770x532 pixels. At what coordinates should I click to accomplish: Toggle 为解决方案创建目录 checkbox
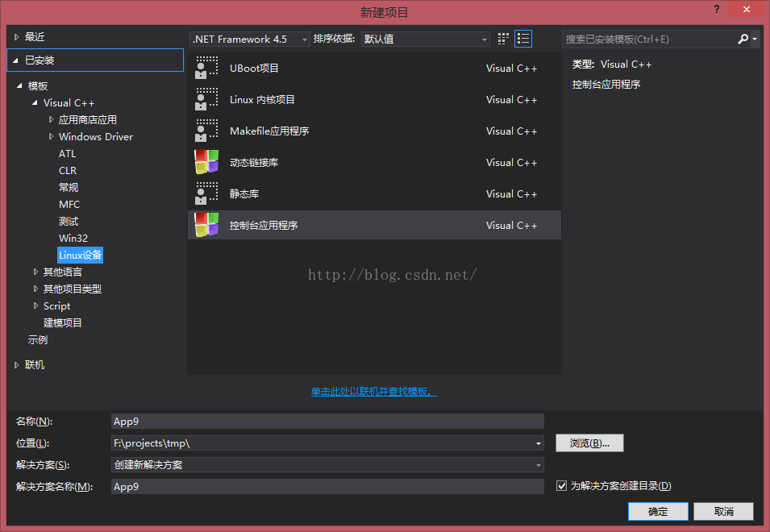pos(561,486)
